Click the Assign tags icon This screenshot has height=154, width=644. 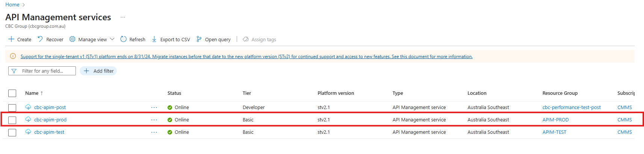tap(246, 39)
